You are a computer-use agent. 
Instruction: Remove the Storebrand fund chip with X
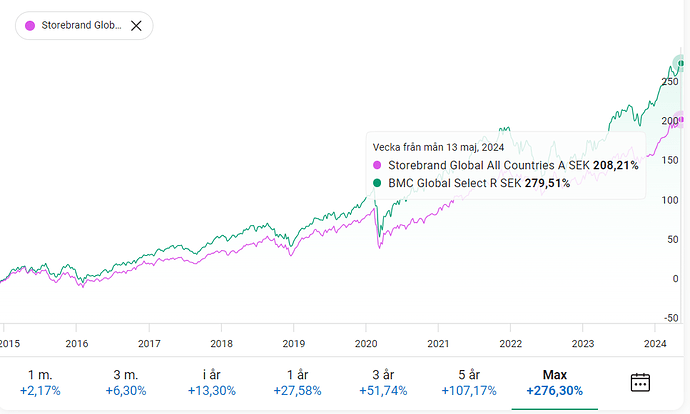[136, 25]
